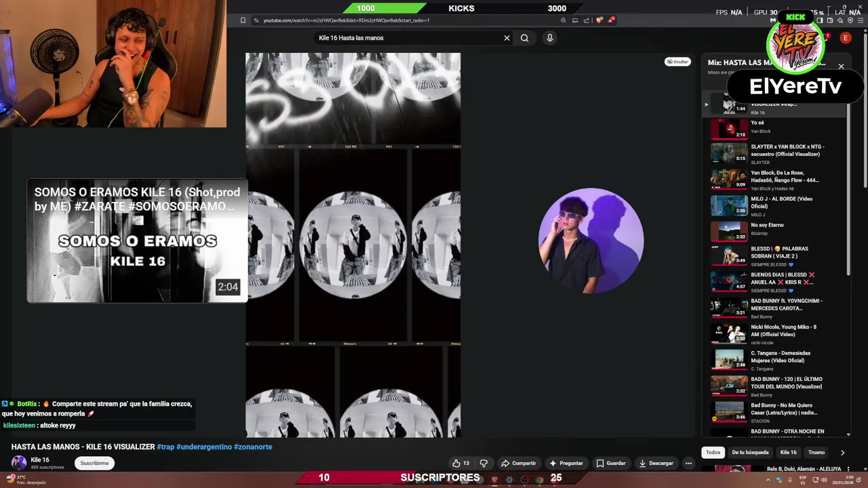Viewport: 868px width, 488px height.
Task: Open more actions three-dot menu
Action: tap(688, 463)
